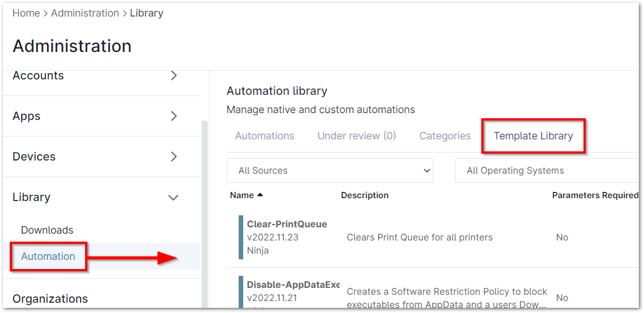Open the Under review (0) tab
Viewport: 644px width, 313px height.
(x=356, y=136)
